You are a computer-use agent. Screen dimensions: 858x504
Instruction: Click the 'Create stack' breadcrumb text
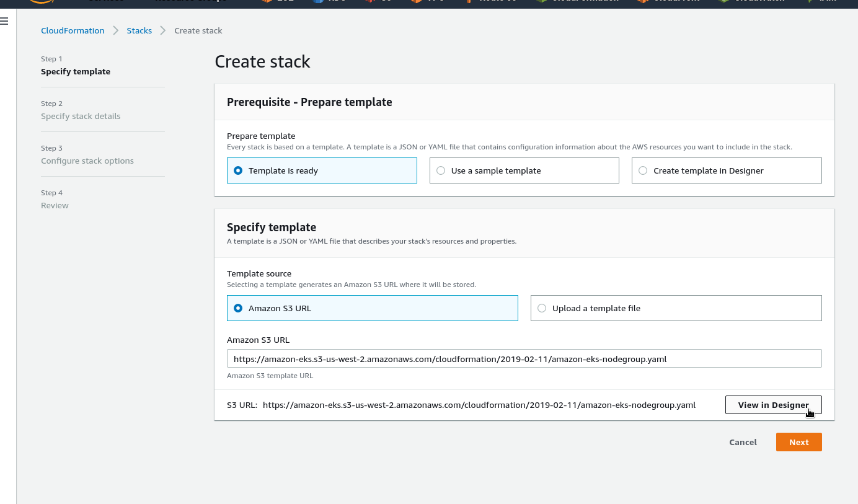pos(198,30)
